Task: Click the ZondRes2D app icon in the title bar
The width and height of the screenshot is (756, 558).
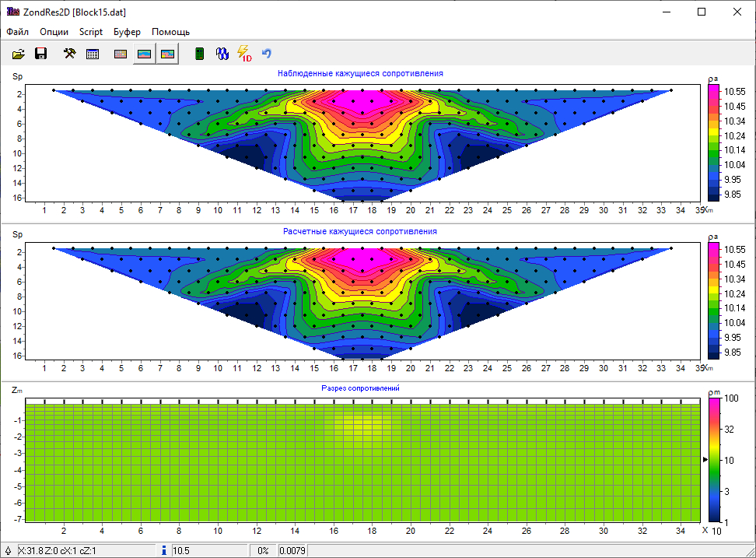Action: [x=13, y=12]
